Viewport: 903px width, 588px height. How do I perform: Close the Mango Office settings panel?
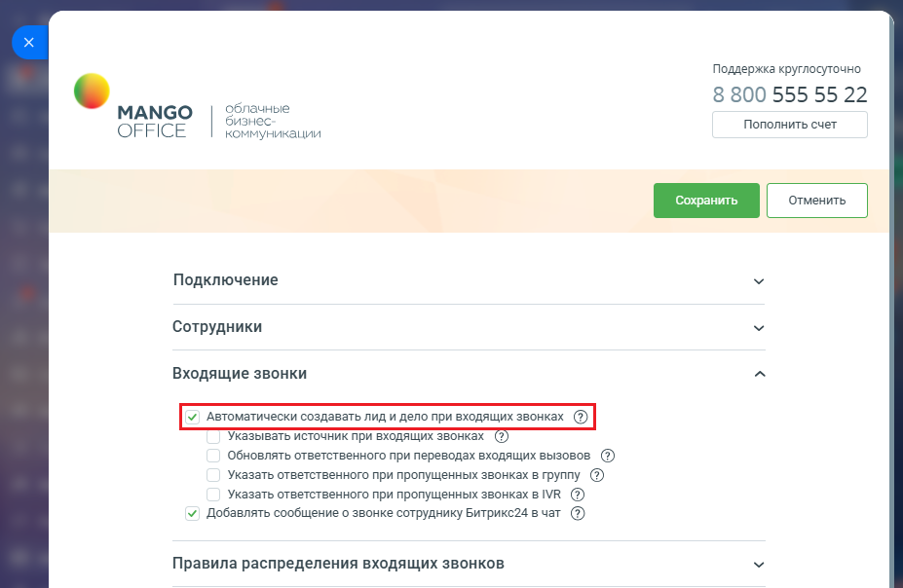tap(29, 42)
